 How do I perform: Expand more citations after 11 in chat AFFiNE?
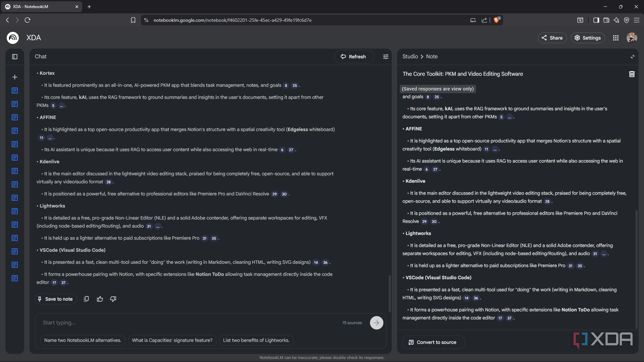[50, 138]
